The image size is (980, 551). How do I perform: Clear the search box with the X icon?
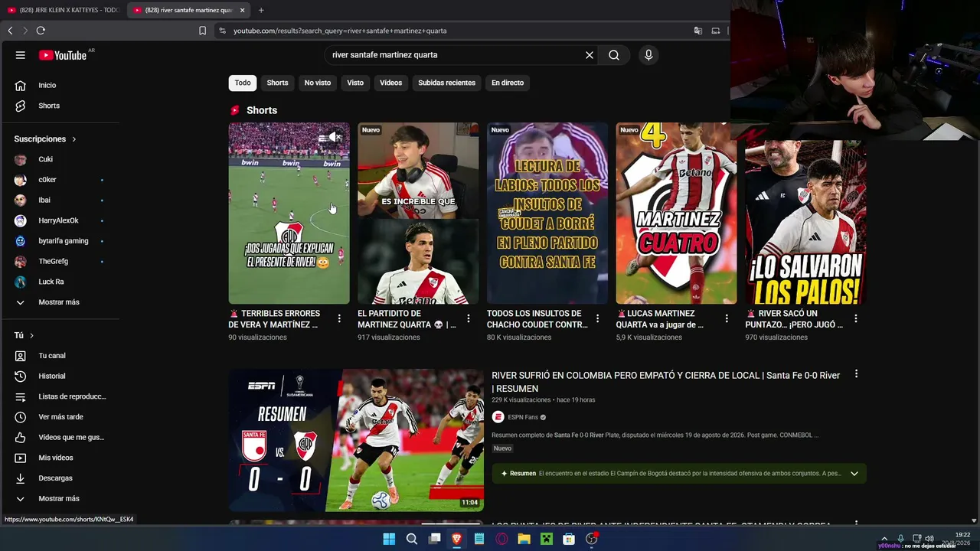point(590,55)
